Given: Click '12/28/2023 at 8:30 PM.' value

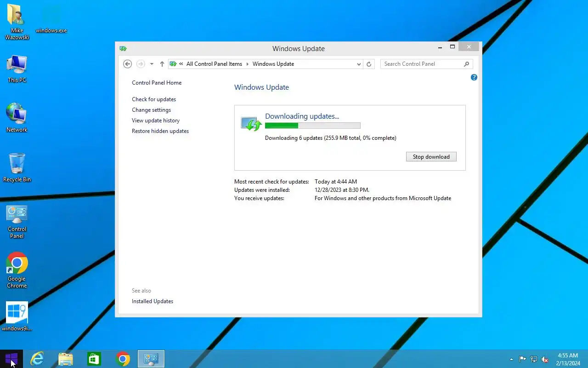Looking at the screenshot, I should click(342, 190).
